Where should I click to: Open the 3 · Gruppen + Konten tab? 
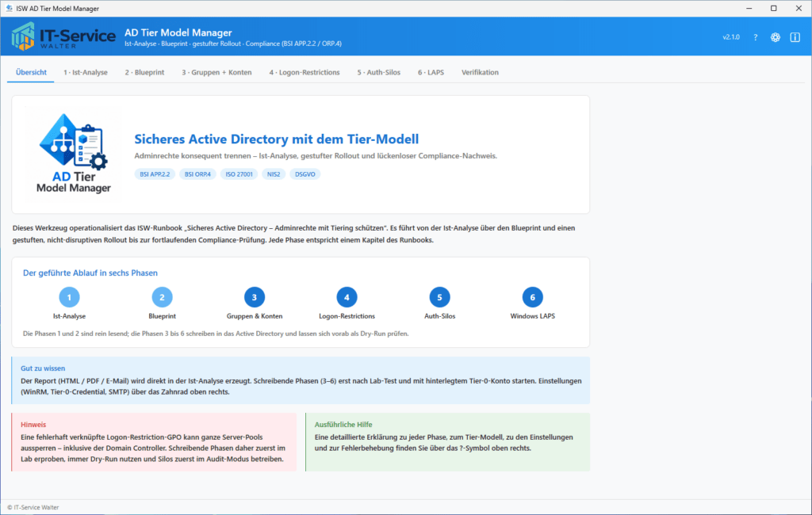(216, 72)
